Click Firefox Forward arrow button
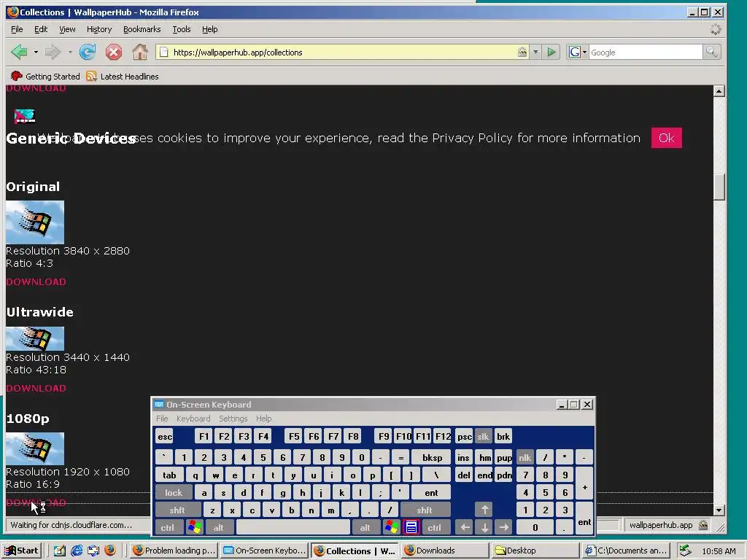 pyautogui.click(x=53, y=52)
